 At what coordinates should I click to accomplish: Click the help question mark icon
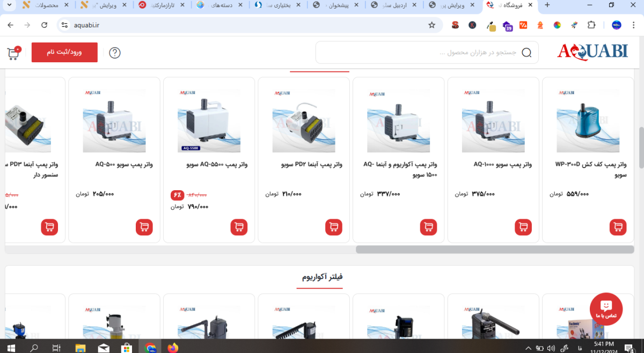pos(115,53)
